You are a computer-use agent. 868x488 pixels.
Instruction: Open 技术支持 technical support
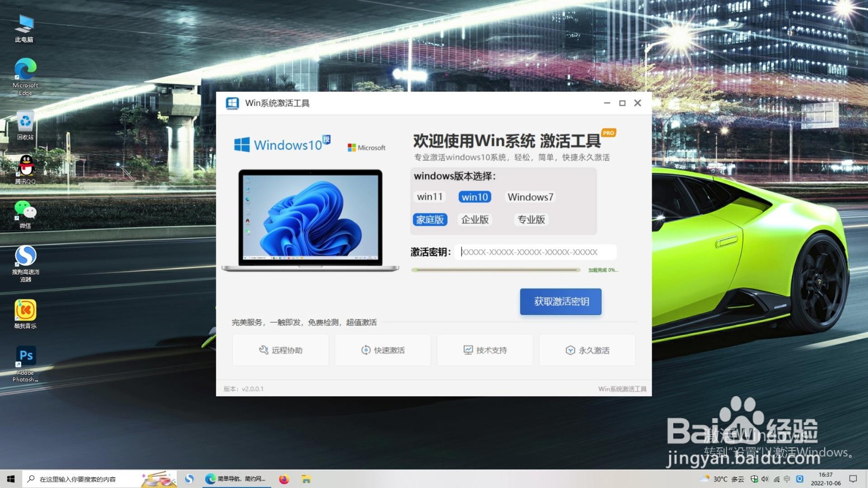(485, 350)
